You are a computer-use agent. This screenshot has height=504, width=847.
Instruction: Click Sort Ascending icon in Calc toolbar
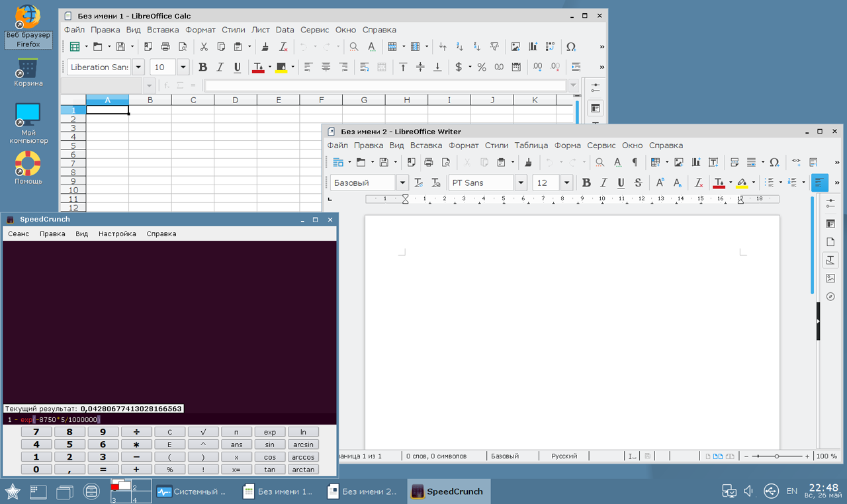click(460, 47)
